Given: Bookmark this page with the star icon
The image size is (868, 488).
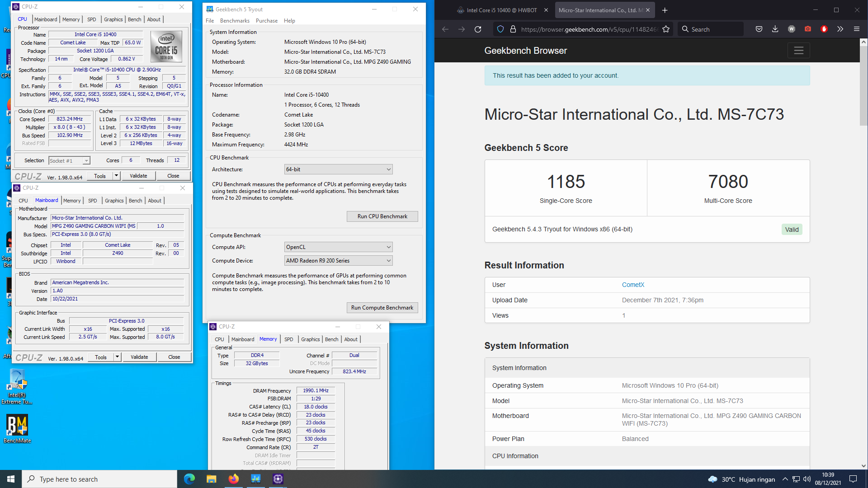Looking at the screenshot, I should pyautogui.click(x=666, y=29).
